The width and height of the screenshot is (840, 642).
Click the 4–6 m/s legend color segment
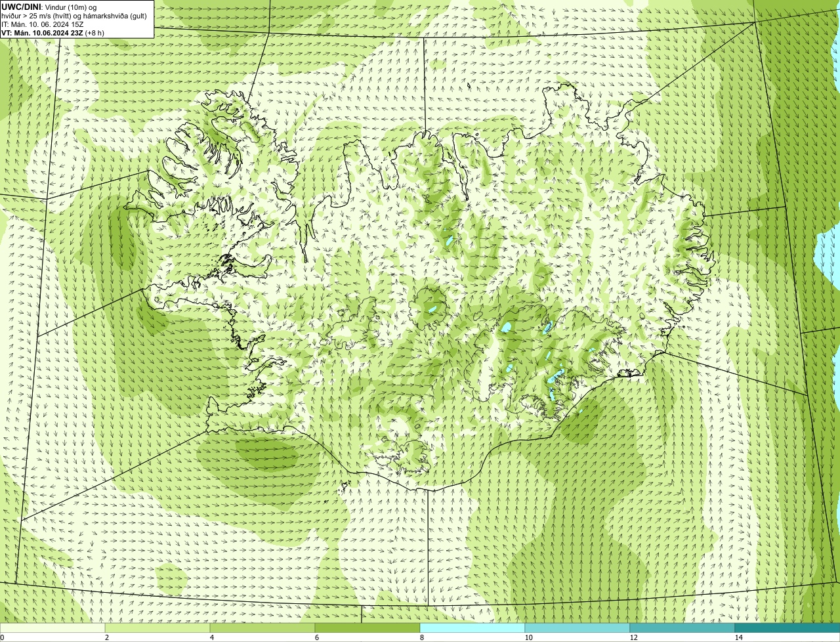point(262,628)
